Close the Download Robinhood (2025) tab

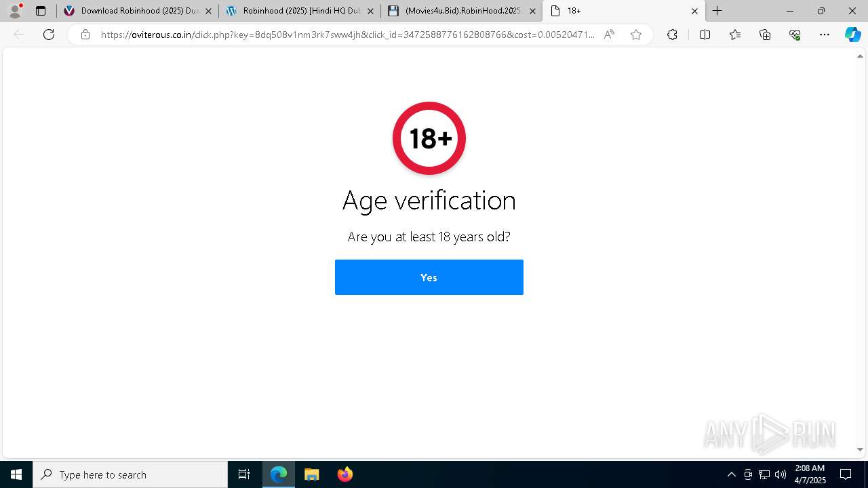pos(208,11)
